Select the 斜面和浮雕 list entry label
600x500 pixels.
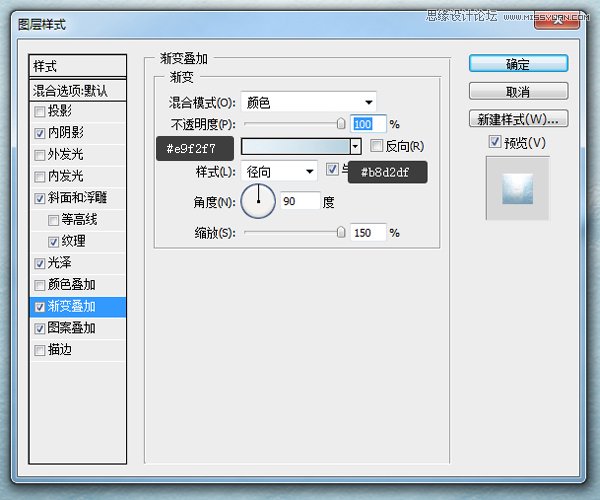coord(77,197)
